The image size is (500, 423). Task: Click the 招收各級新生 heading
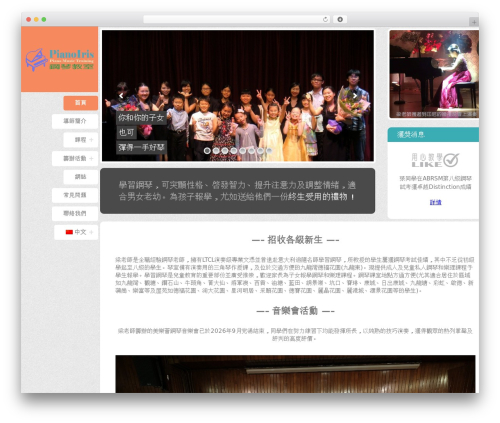coord(295,240)
